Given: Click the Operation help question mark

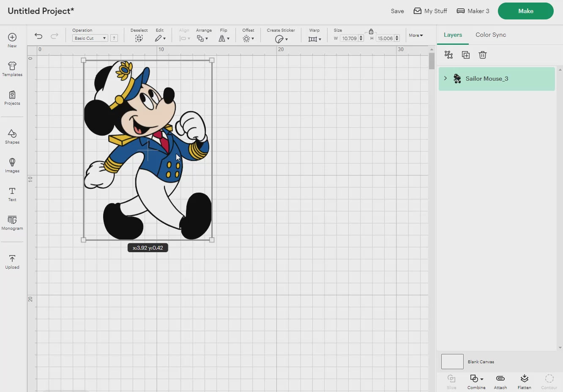Looking at the screenshot, I should pyautogui.click(x=114, y=38).
